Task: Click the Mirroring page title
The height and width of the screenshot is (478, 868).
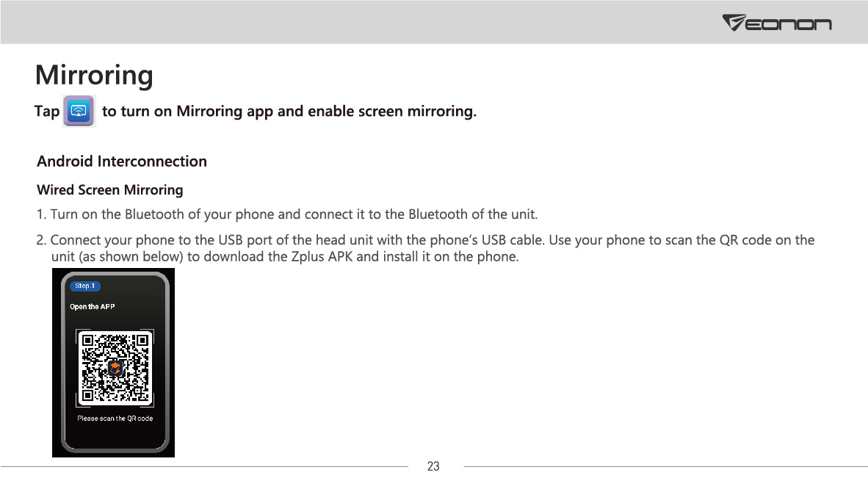Action: point(94,75)
